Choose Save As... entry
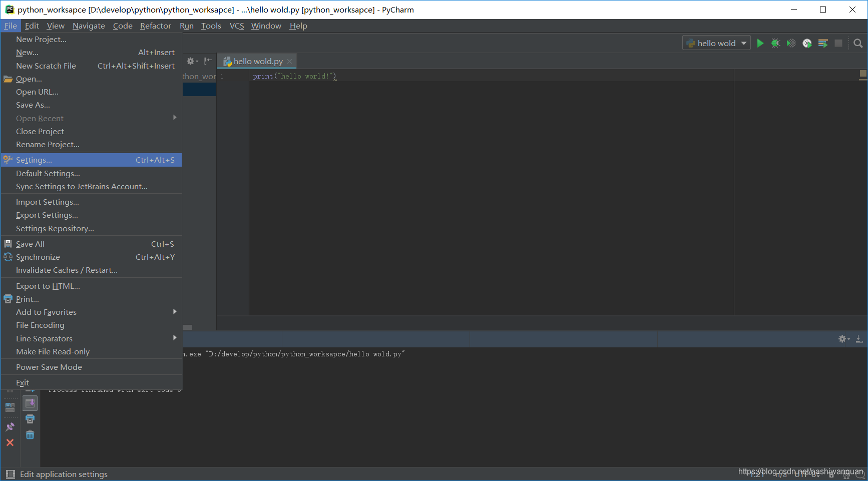The image size is (868, 481). (x=91, y=105)
